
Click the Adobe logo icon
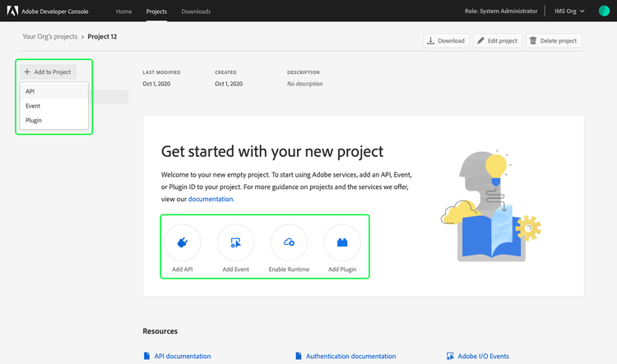pyautogui.click(x=12, y=12)
